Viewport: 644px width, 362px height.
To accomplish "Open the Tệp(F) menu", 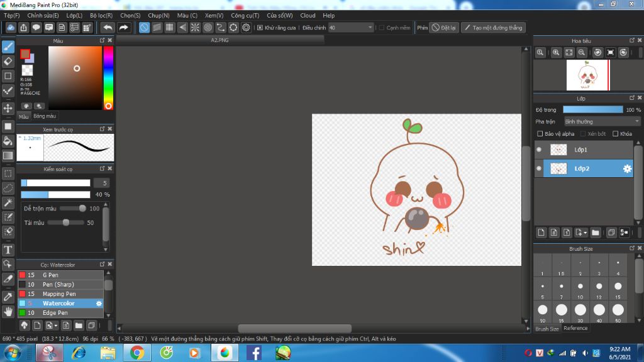I will pos(12,15).
